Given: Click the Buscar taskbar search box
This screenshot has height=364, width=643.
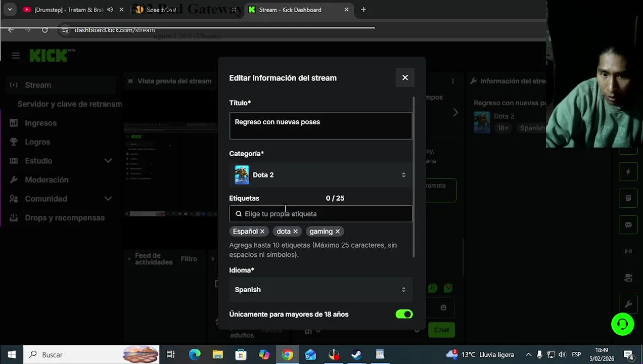Looking at the screenshot, I should pyautogui.click(x=91, y=354).
